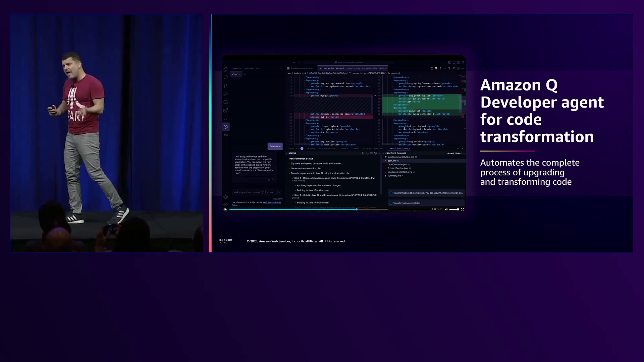Click the stop icon in the Status panel header
This screenshot has width=644, height=362.
coord(367,153)
